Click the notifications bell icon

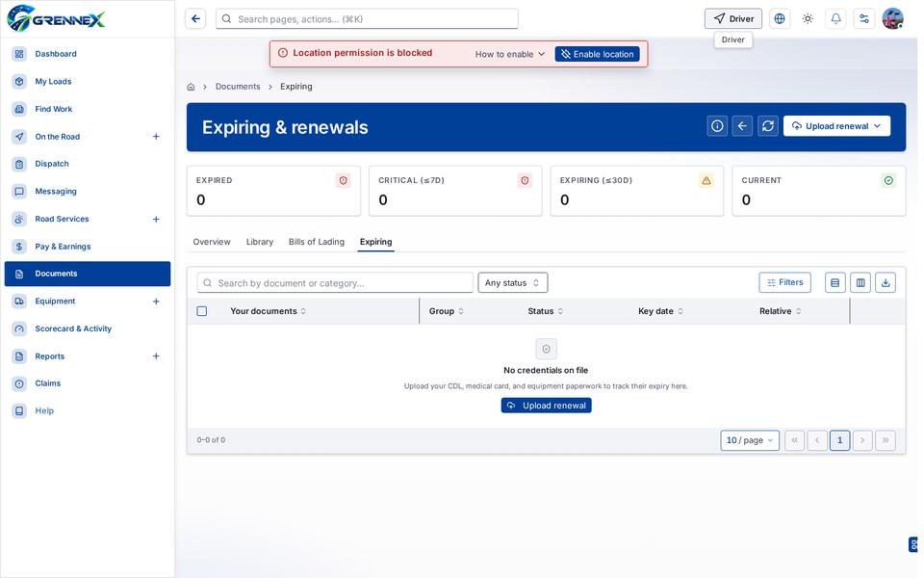(x=835, y=19)
